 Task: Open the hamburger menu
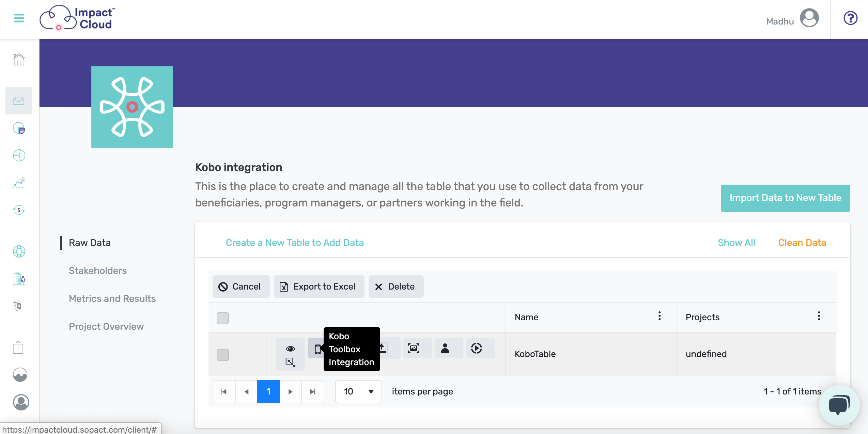19,18
